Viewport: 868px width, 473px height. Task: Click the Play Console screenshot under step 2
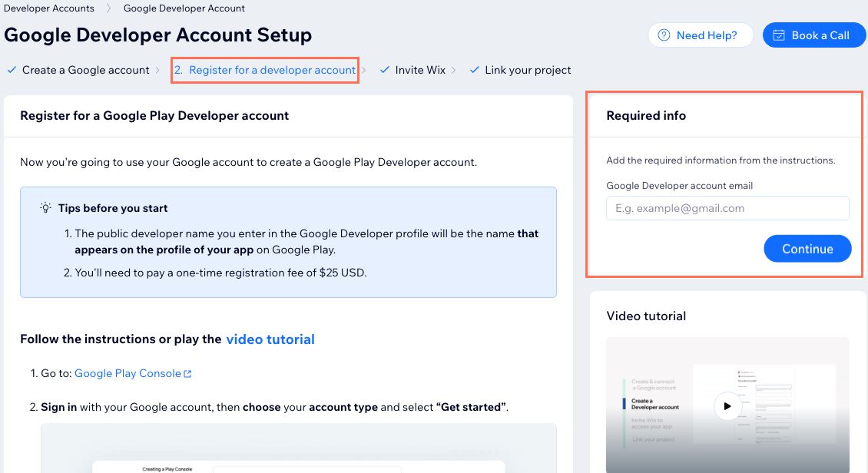tap(298, 448)
